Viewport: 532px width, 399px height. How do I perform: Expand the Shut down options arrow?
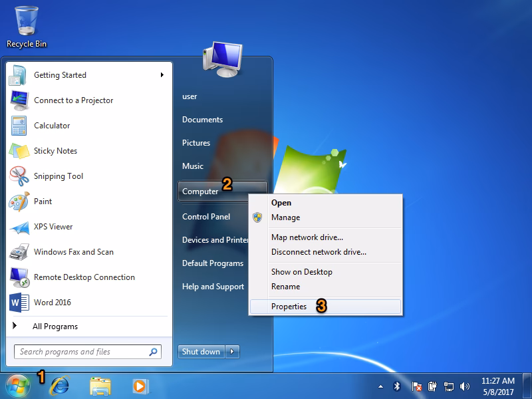[232, 352]
